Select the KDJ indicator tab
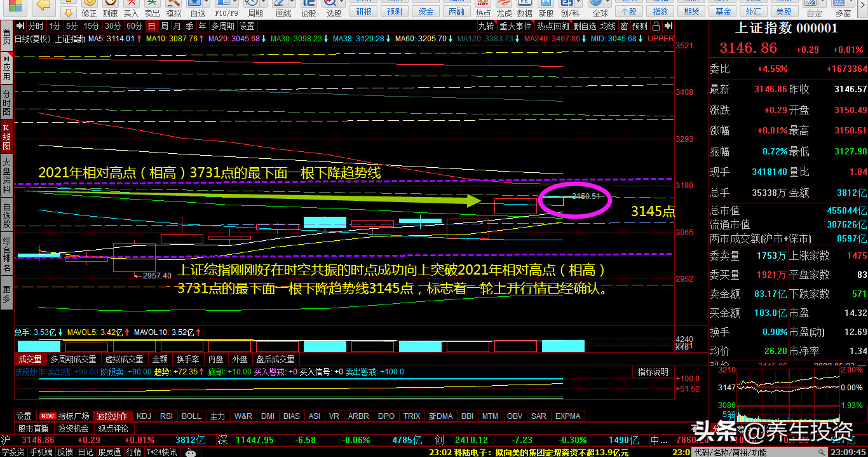The image size is (868, 457). (x=144, y=416)
